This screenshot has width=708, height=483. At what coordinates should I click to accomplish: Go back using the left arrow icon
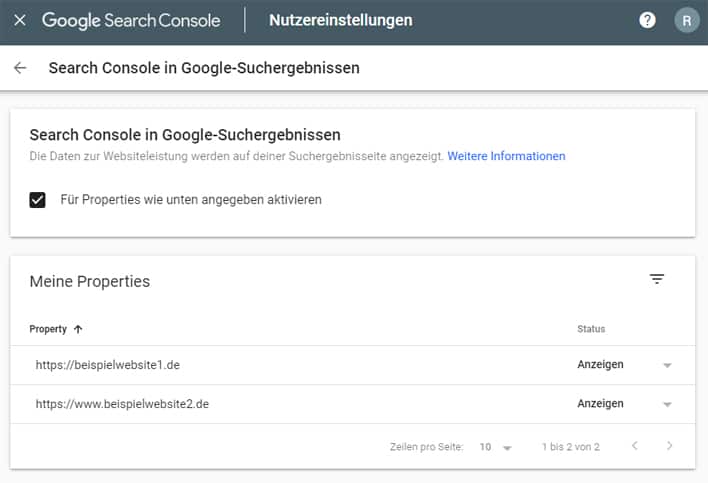pyautogui.click(x=20, y=68)
